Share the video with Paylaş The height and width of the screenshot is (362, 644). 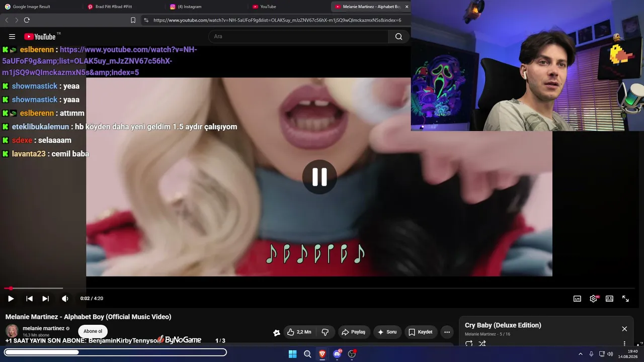(353, 332)
